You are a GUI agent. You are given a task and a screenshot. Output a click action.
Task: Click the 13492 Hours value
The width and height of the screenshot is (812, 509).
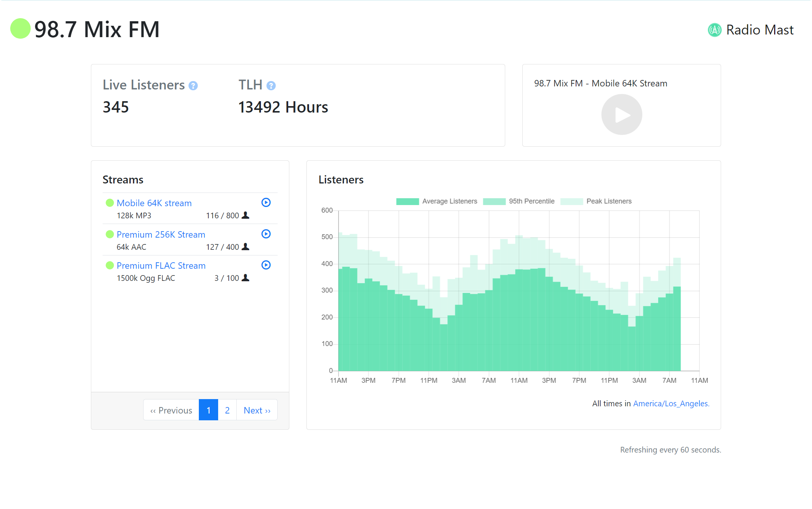(x=283, y=107)
